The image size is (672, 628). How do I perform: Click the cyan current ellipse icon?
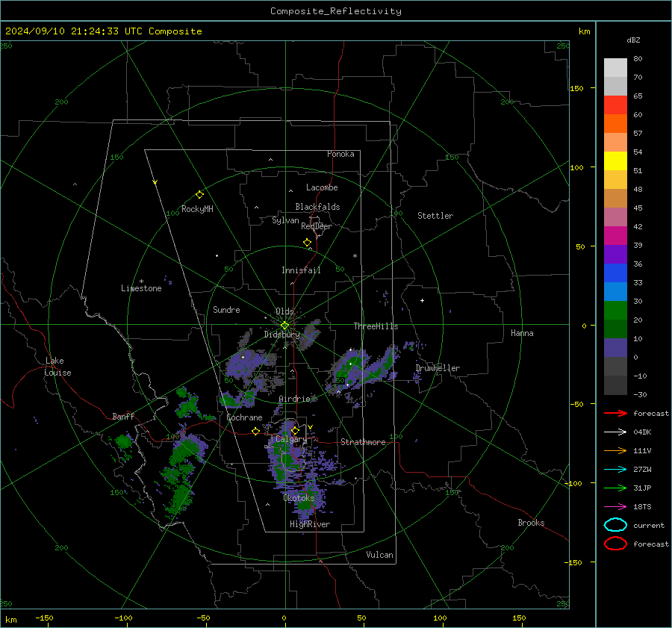[615, 525]
